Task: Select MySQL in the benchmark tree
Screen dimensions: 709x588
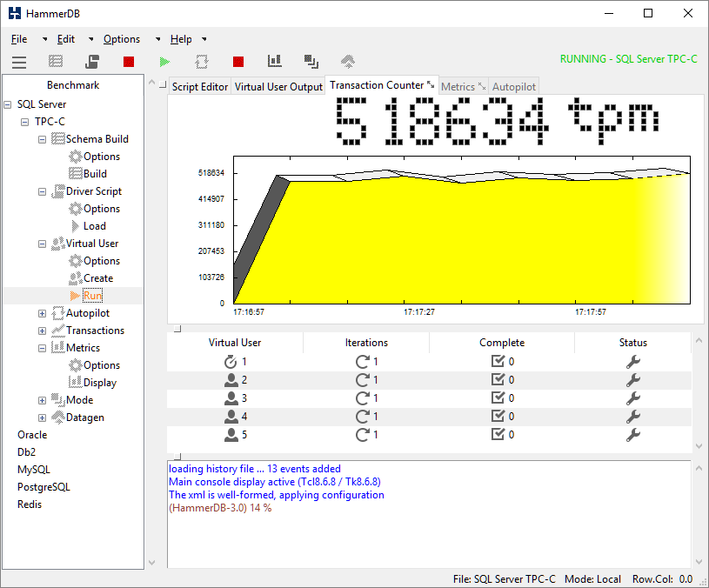Action: [x=33, y=470]
